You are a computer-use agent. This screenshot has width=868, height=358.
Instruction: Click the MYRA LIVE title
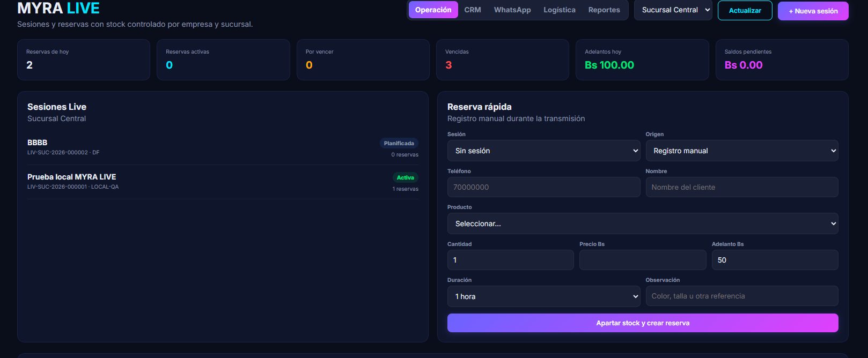(x=58, y=8)
